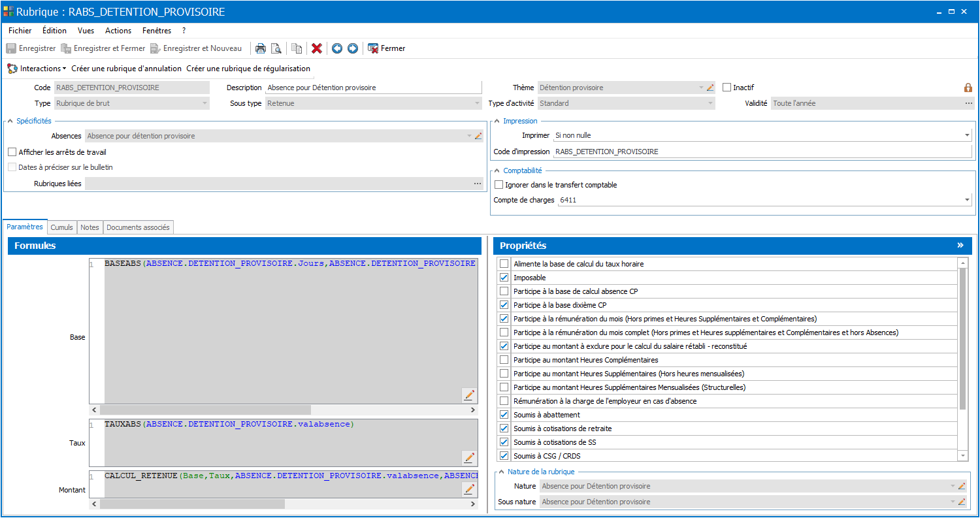Switch to the Documents associés tab
The height and width of the screenshot is (518, 980).
[x=138, y=227]
